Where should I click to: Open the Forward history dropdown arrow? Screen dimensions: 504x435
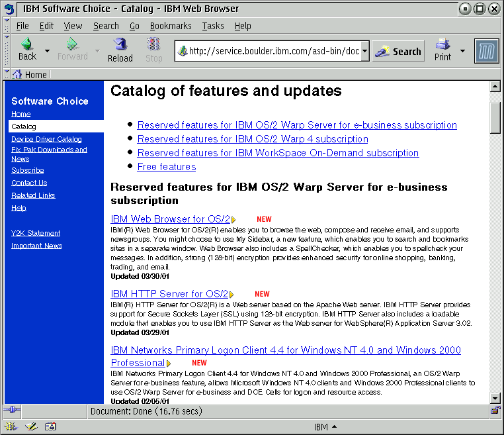click(97, 51)
